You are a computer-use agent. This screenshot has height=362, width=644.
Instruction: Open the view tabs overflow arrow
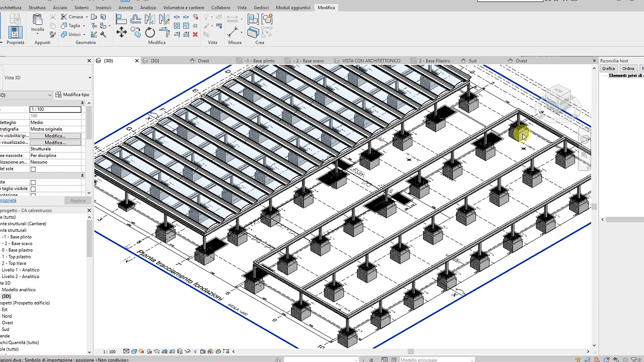pyautogui.click(x=594, y=61)
